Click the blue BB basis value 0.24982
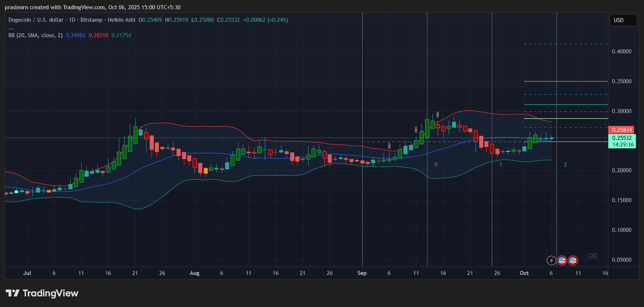 75,35
